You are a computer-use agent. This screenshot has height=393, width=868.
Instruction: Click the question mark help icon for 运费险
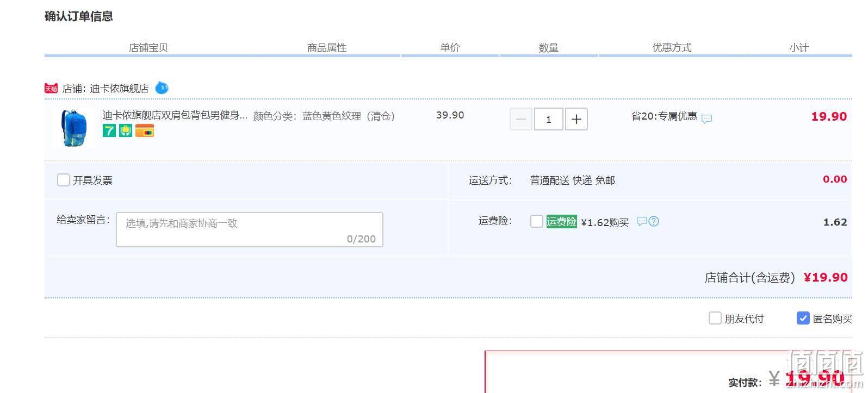click(x=654, y=221)
